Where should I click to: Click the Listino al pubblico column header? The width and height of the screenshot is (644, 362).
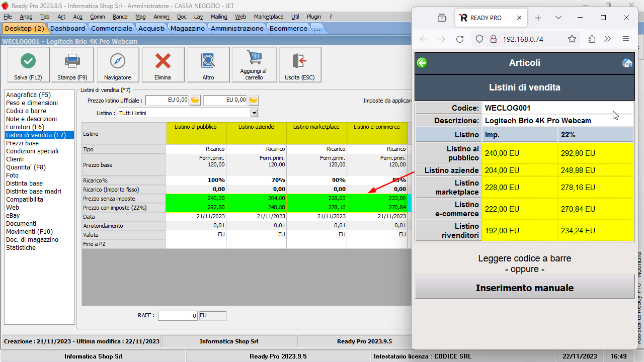click(x=196, y=134)
